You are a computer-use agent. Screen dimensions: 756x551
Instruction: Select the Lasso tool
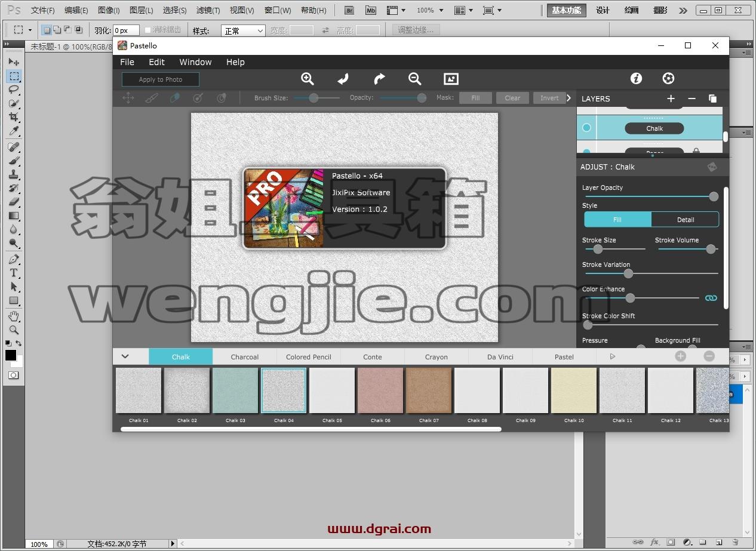pyautogui.click(x=13, y=90)
